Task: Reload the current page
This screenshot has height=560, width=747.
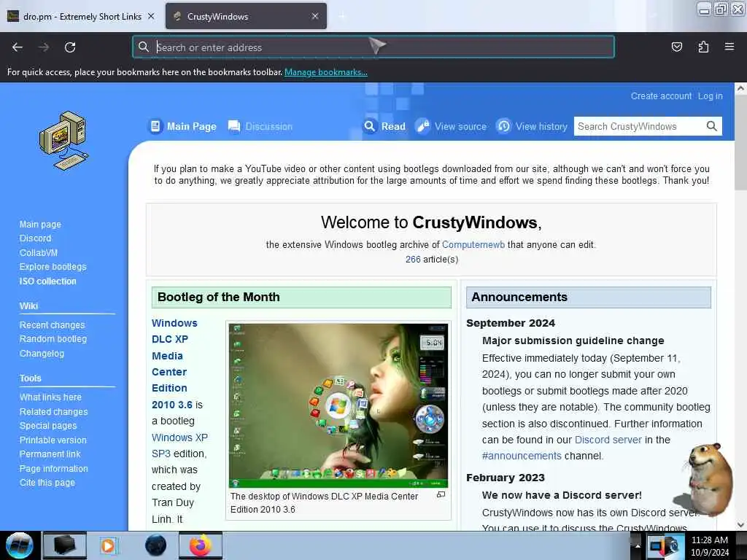Action: (x=70, y=47)
